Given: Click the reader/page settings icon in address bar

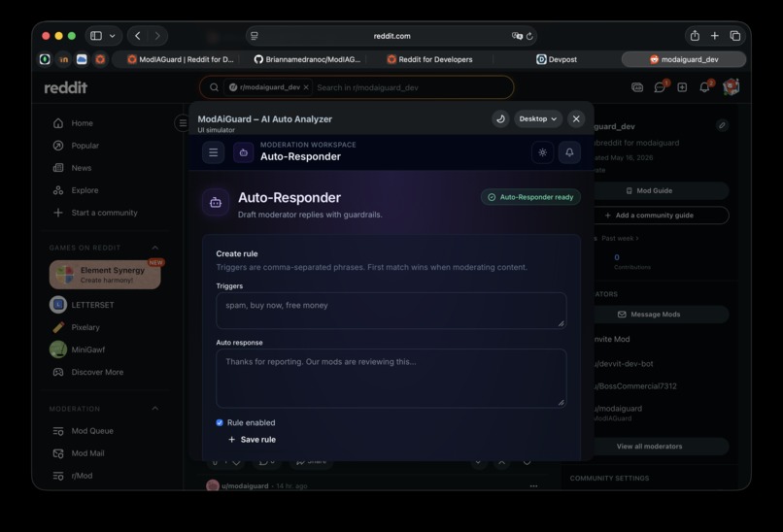Looking at the screenshot, I should coord(255,36).
